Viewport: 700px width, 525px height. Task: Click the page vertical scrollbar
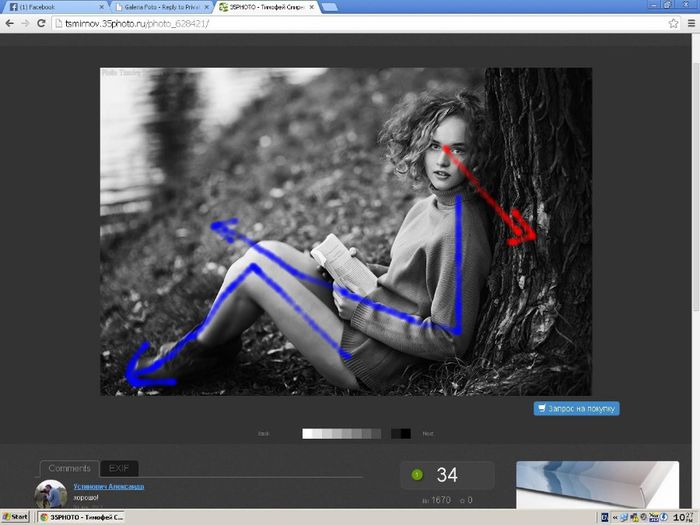(x=696, y=188)
